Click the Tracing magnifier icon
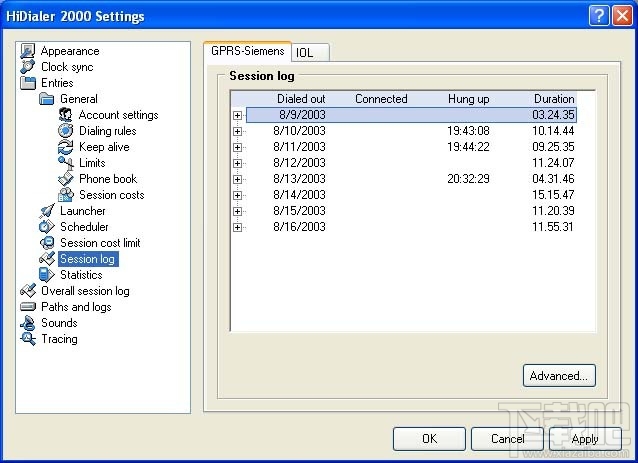This screenshot has height=463, width=638. (x=28, y=339)
